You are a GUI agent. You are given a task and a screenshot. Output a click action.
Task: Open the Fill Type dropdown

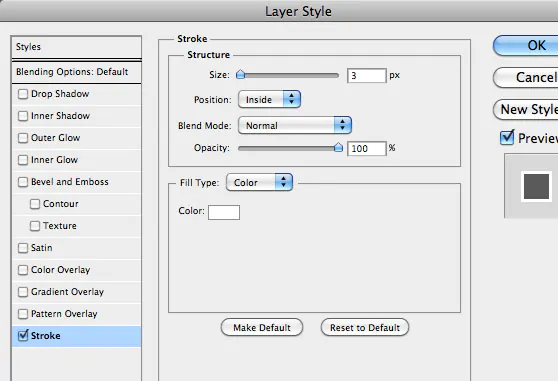click(x=259, y=182)
